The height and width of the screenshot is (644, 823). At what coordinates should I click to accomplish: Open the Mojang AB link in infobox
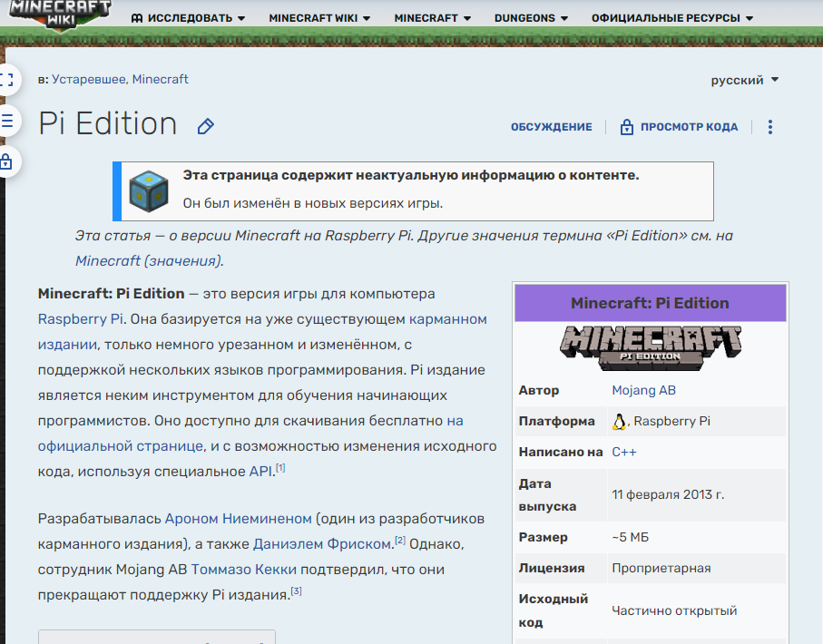point(644,391)
